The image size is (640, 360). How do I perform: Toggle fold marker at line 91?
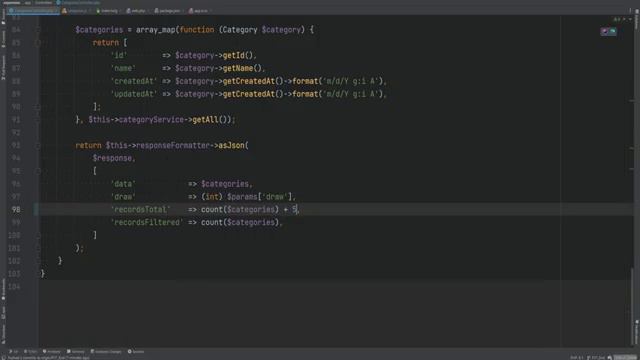coord(37,120)
